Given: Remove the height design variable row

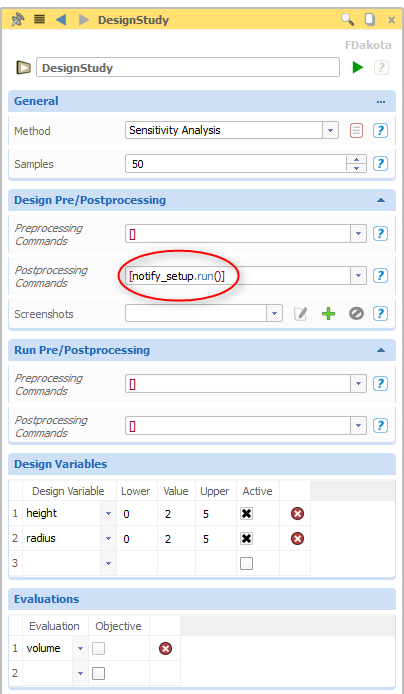Looking at the screenshot, I should coord(297,514).
